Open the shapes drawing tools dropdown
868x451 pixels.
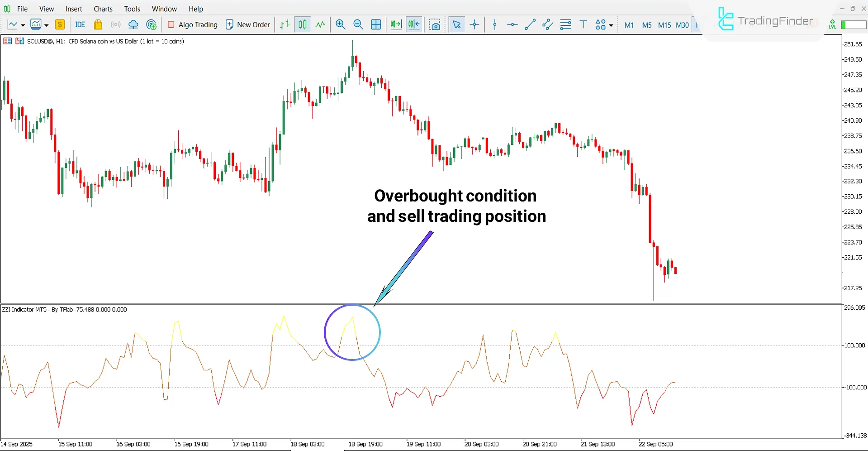point(610,24)
